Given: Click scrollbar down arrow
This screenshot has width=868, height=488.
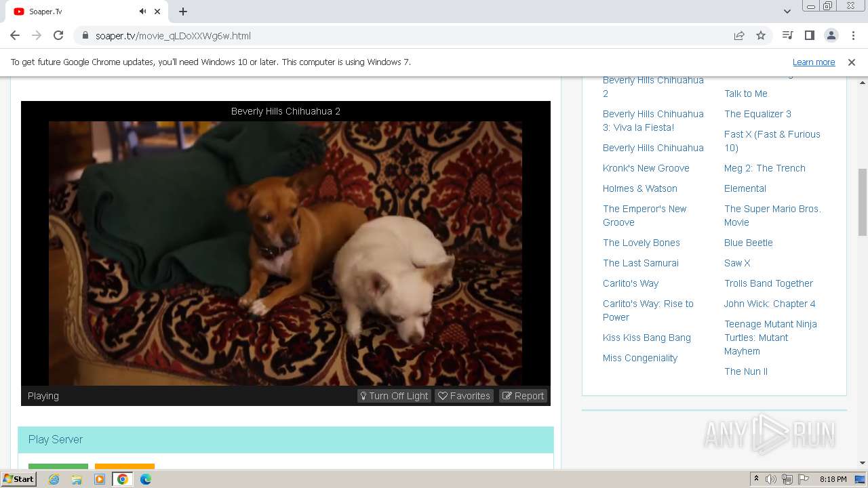Looking at the screenshot, I should click(x=863, y=463).
